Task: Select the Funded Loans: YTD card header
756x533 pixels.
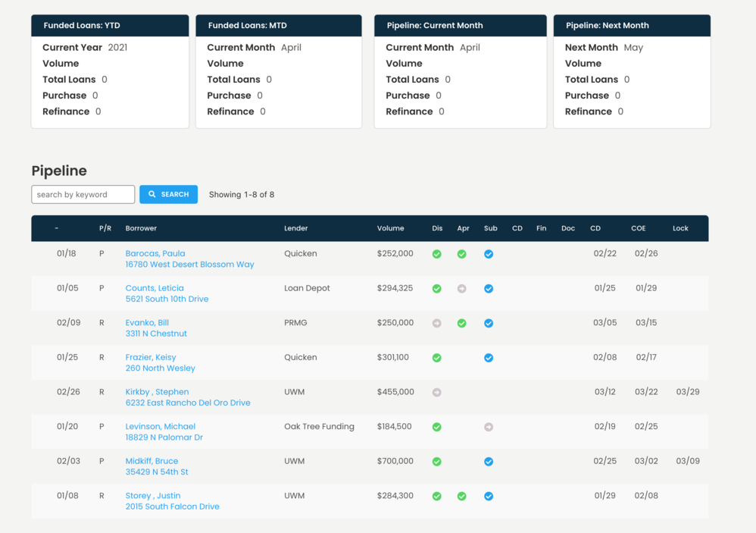Action: pos(110,25)
